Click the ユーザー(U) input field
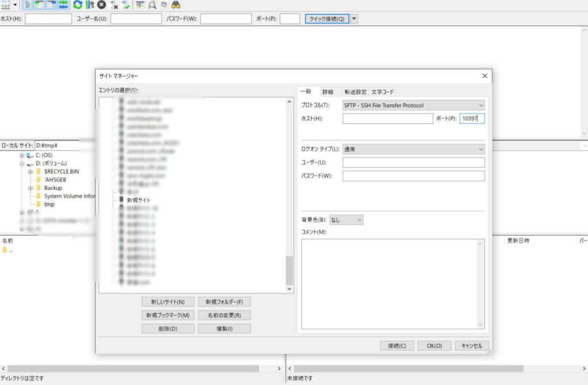Screen dimensions: 588x385 (x=413, y=163)
